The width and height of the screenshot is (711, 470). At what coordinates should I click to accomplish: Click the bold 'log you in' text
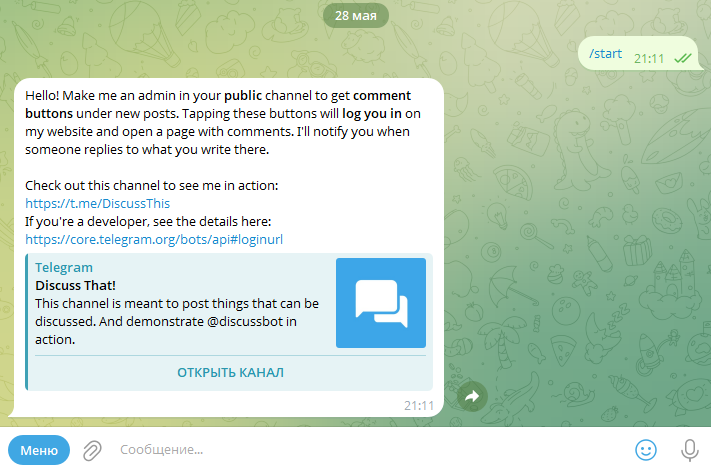[372, 113]
